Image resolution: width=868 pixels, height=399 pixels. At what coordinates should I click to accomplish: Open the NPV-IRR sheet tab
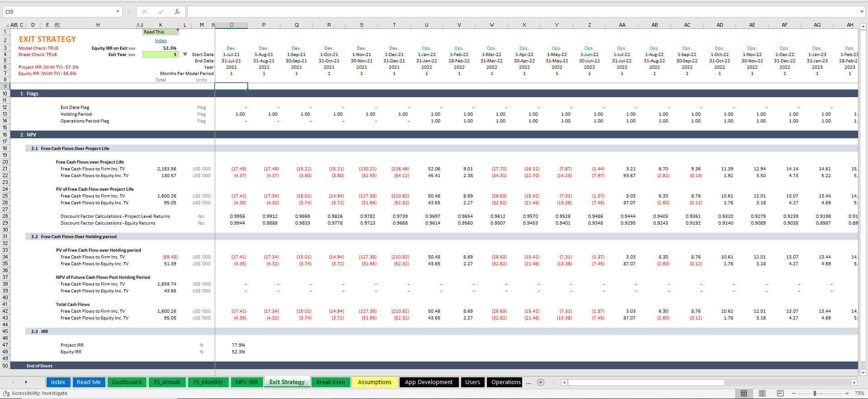click(x=246, y=382)
